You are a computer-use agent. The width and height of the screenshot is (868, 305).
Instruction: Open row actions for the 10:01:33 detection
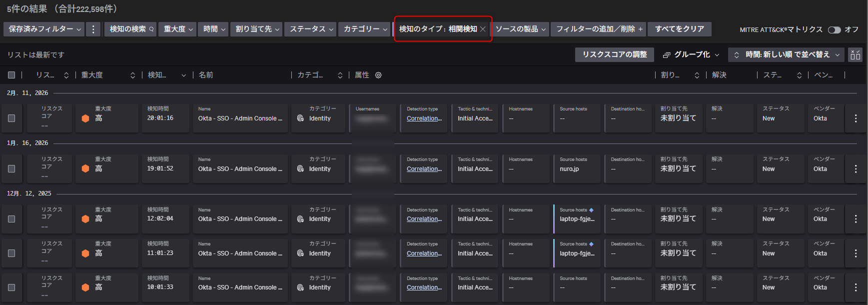(x=856, y=287)
